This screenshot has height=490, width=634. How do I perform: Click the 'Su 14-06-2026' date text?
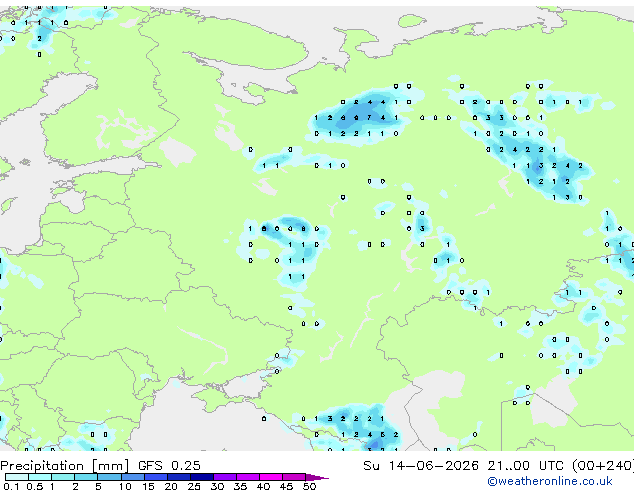coord(421,466)
